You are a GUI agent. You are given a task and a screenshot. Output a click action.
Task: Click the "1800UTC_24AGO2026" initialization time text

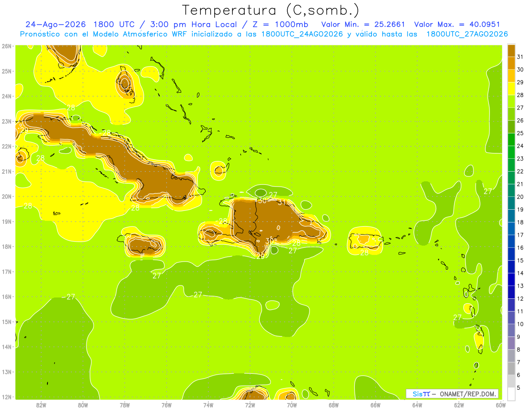[x=301, y=34]
